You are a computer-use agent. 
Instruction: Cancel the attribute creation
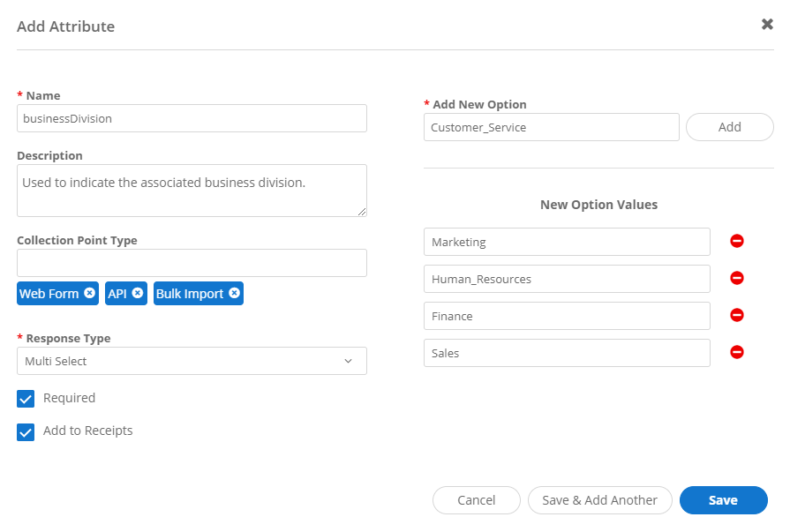coord(476,499)
